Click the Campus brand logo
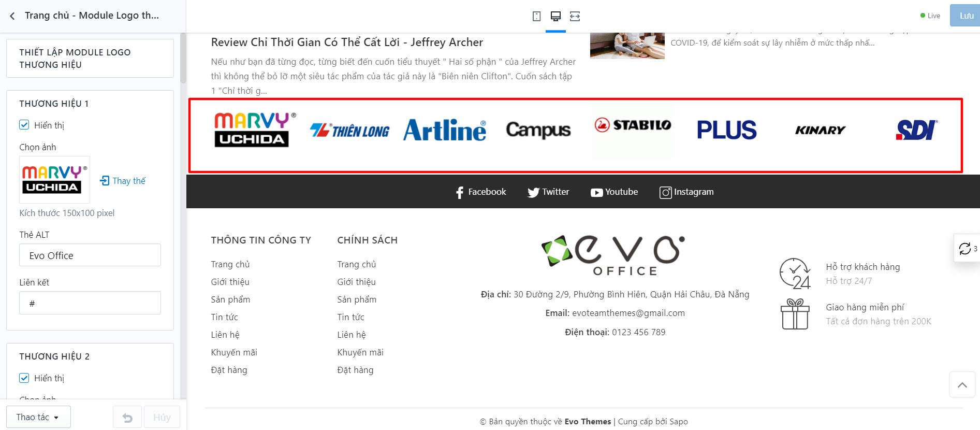 (538, 130)
